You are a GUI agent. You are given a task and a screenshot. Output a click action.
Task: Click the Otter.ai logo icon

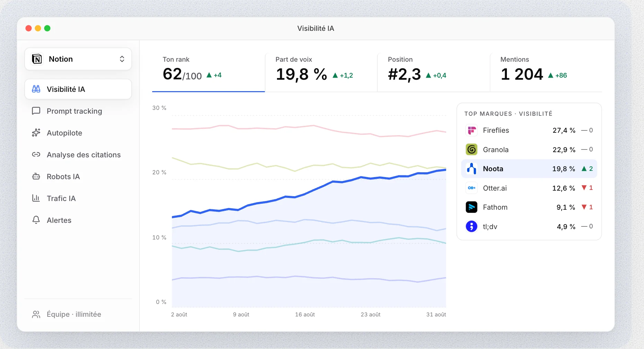472,188
